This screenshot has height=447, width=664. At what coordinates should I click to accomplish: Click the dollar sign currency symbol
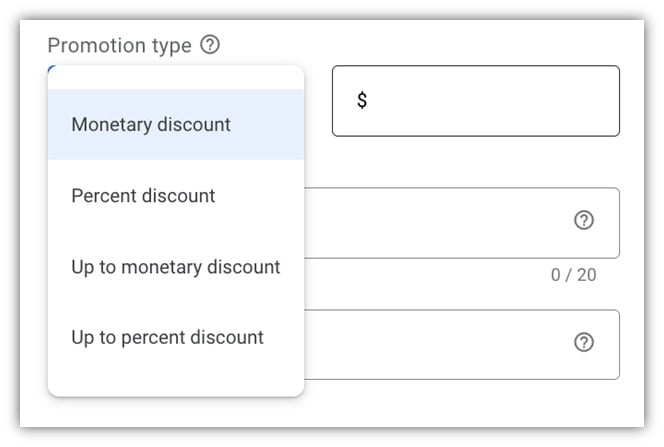point(362,101)
